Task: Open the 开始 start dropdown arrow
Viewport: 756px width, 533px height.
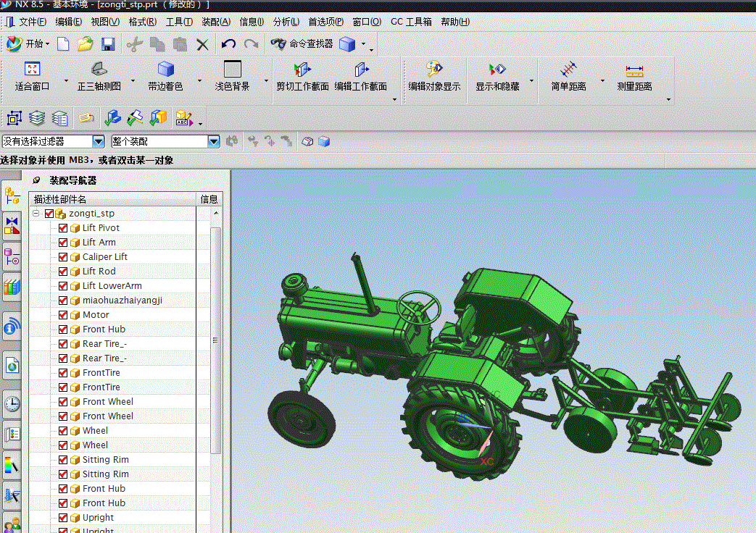Action: point(47,44)
